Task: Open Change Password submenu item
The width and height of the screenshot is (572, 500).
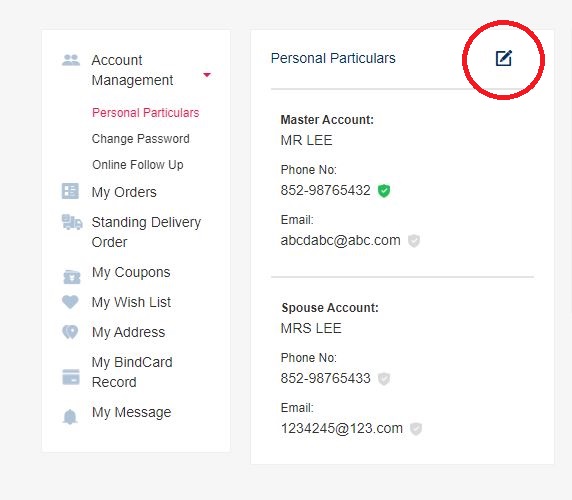Action: pyautogui.click(x=140, y=139)
